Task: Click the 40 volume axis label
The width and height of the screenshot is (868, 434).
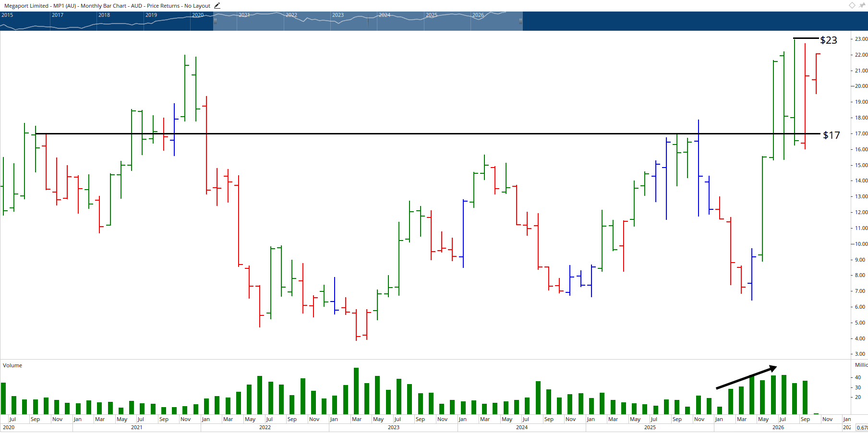Action: [858, 378]
